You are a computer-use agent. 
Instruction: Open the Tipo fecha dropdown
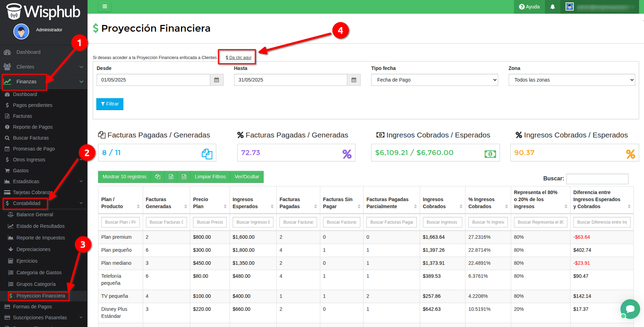click(x=434, y=80)
